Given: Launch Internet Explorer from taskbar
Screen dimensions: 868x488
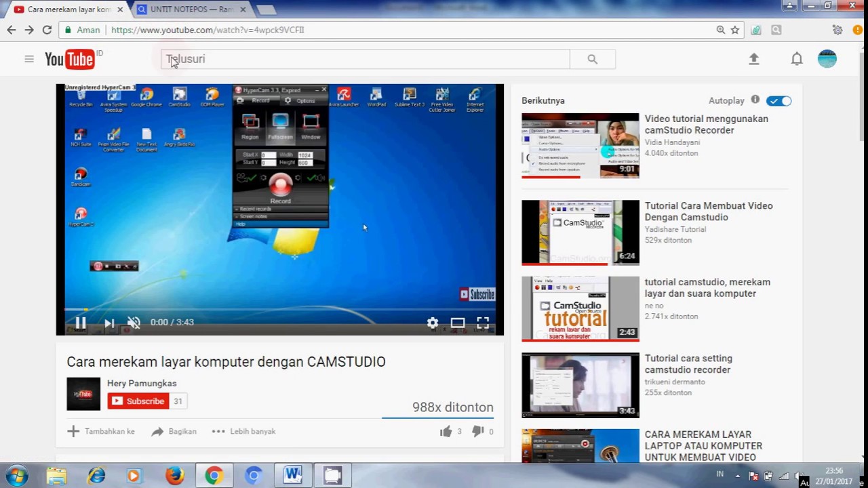Looking at the screenshot, I should (x=96, y=476).
